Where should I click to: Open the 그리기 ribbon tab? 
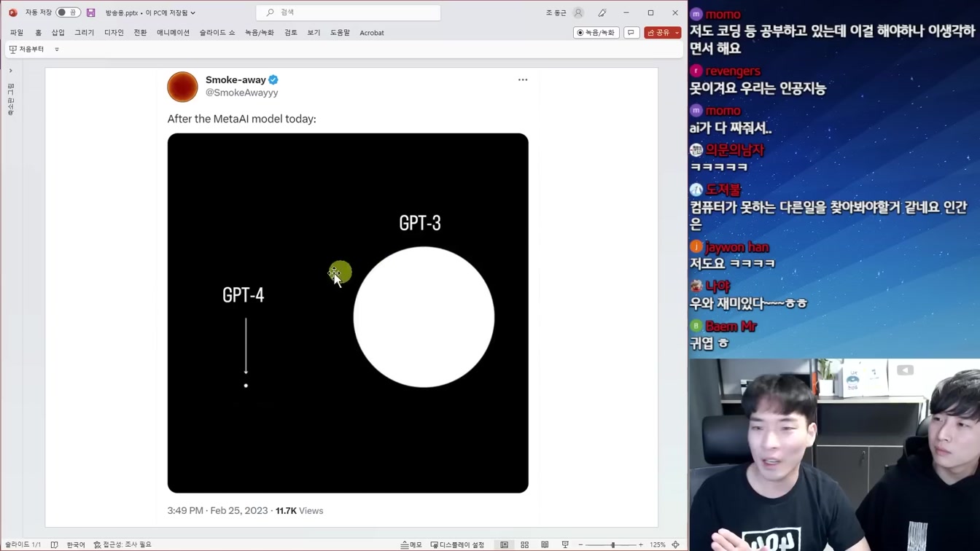click(x=85, y=33)
